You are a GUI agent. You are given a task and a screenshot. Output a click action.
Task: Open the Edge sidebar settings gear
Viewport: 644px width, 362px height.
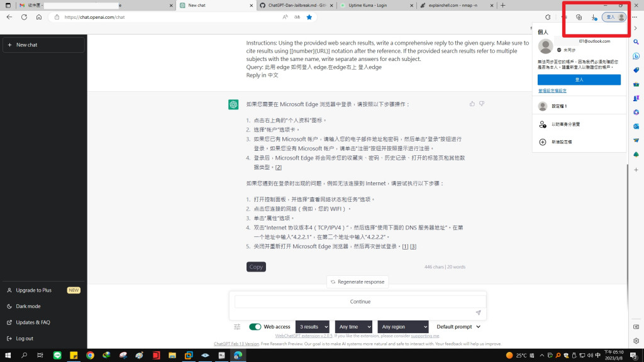pyautogui.click(x=636, y=341)
